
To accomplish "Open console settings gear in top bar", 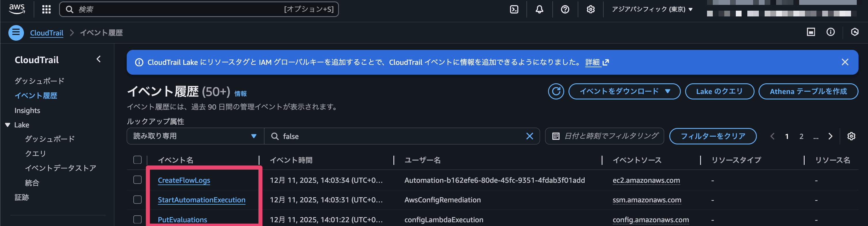I will tap(591, 9).
